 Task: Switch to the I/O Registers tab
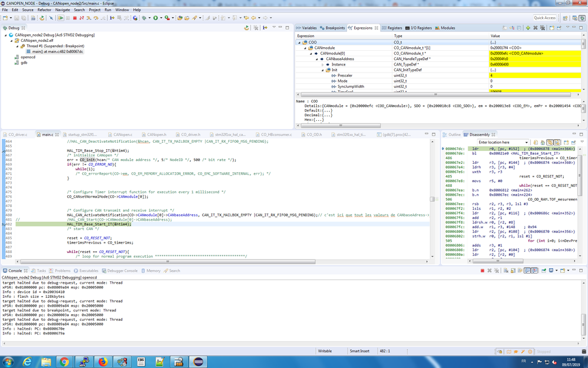[x=418, y=28]
